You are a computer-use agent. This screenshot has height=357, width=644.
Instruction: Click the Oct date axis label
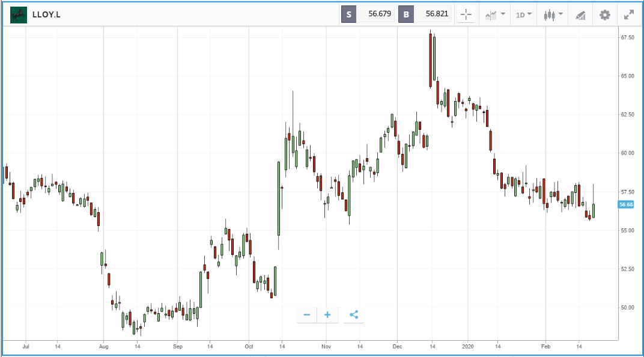click(249, 347)
